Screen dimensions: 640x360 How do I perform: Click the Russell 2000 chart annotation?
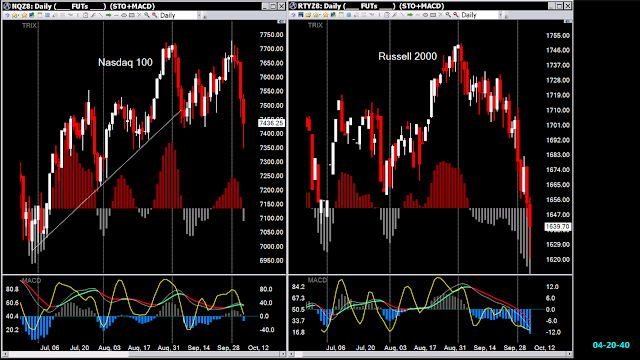[407, 56]
